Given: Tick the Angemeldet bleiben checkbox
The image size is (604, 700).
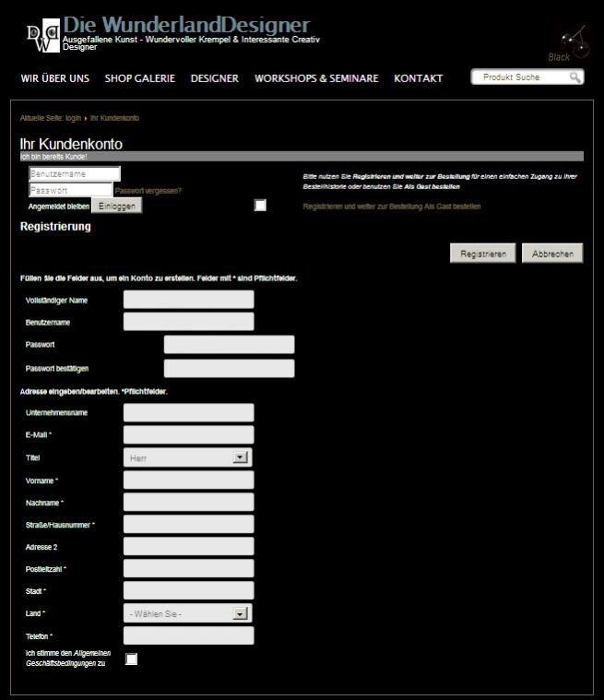Looking at the screenshot, I should point(260,205).
